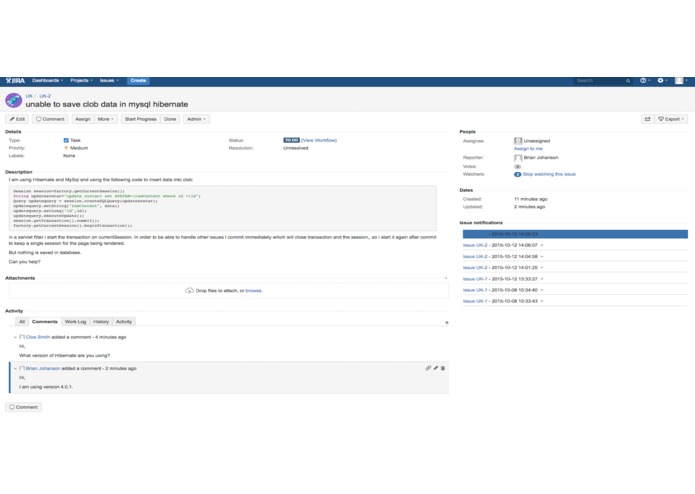Click the Task type icon
The height and width of the screenshot is (494, 695).
(x=66, y=140)
